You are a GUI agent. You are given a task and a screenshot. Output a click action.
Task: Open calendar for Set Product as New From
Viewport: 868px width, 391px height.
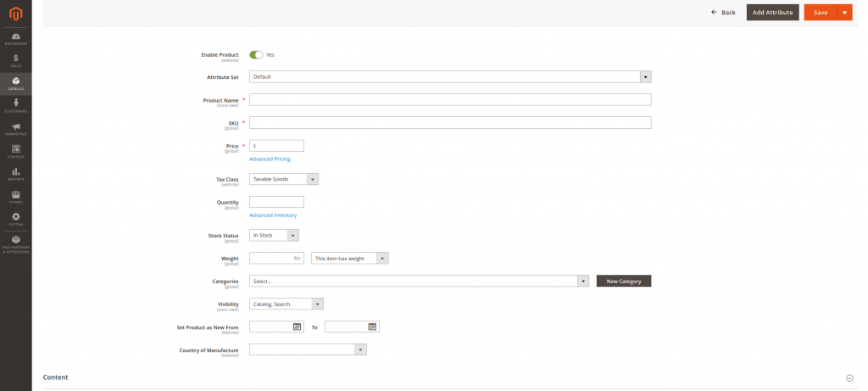(x=297, y=327)
